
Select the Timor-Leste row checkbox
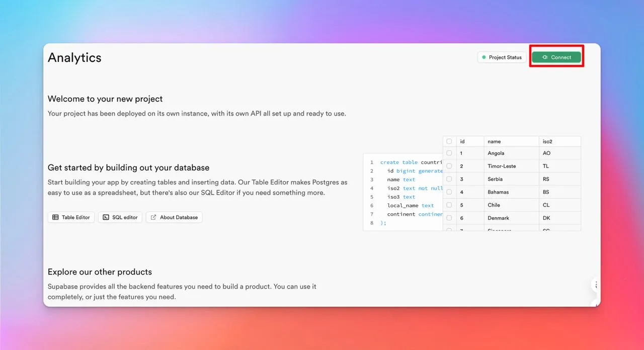tap(449, 166)
